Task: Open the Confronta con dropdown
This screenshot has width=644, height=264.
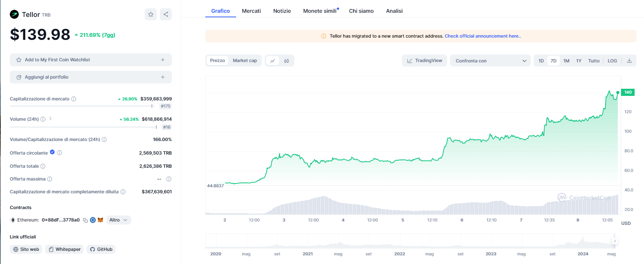Action: (490, 61)
